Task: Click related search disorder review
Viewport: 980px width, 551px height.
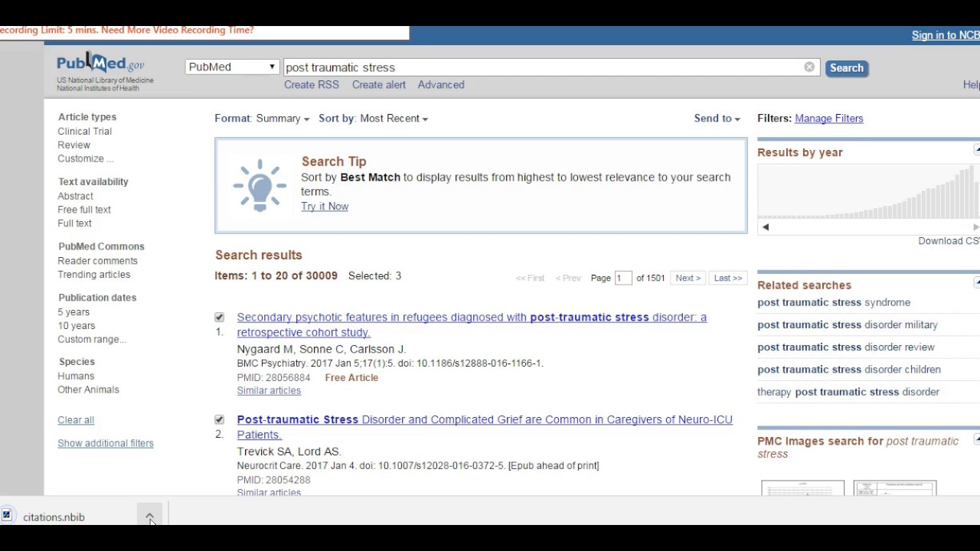Action: [846, 347]
